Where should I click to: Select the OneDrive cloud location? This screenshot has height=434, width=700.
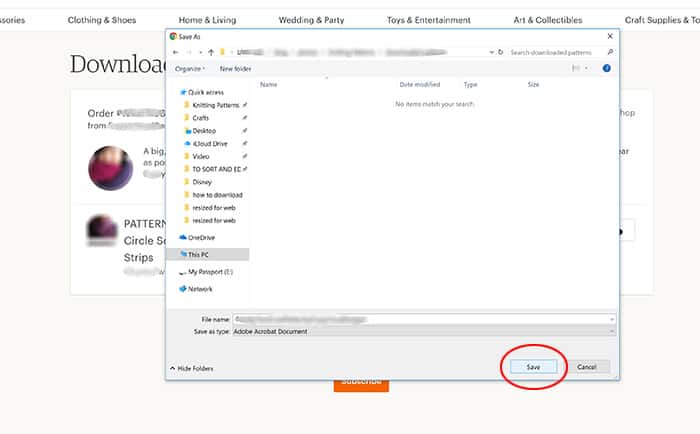coord(201,237)
